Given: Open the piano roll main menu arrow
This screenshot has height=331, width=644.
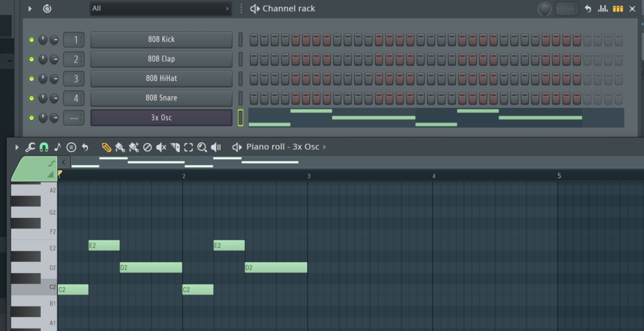Looking at the screenshot, I should 17,147.
